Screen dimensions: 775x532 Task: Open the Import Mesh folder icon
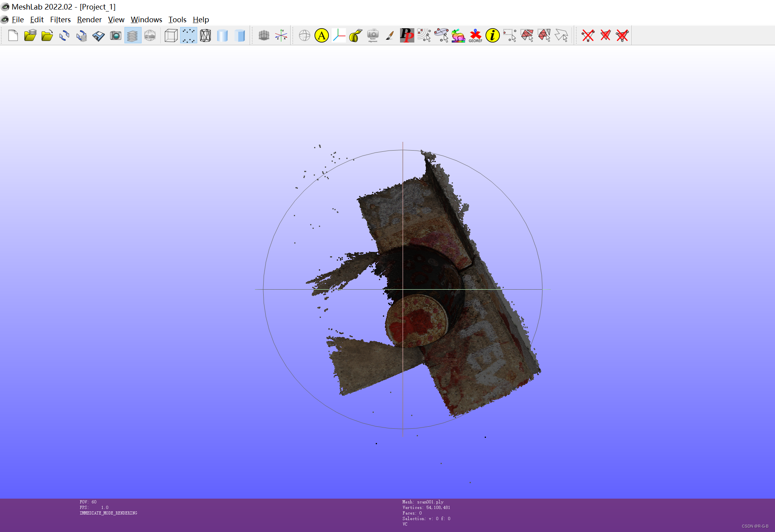click(47, 36)
